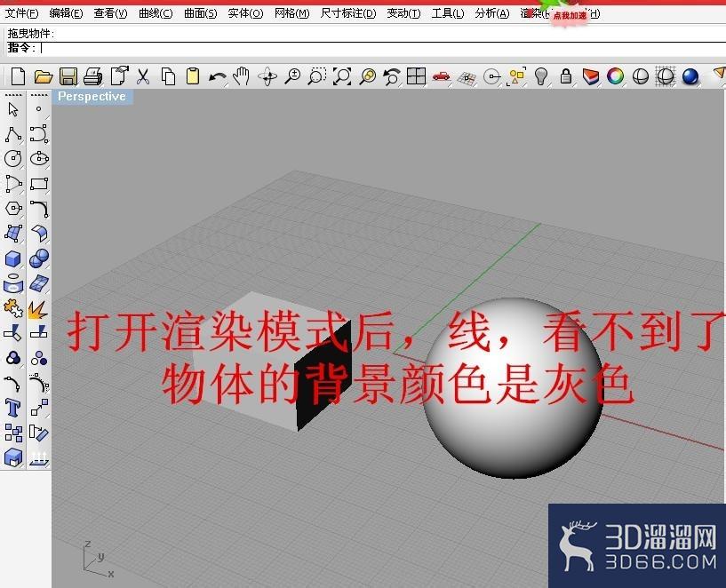Image resolution: width=726 pixels, height=588 pixels.
Task: Open the 尺寸标注(D) menu
Action: pos(348,13)
